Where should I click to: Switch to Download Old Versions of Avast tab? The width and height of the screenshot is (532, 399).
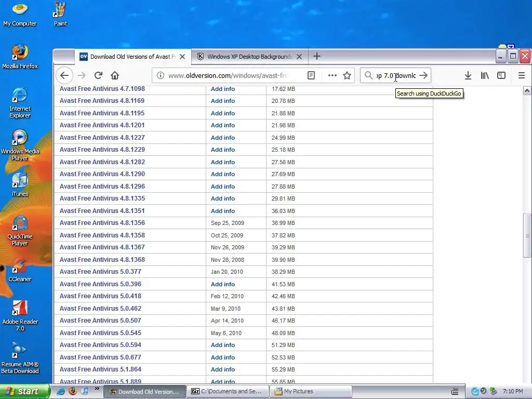pyautogui.click(x=132, y=57)
